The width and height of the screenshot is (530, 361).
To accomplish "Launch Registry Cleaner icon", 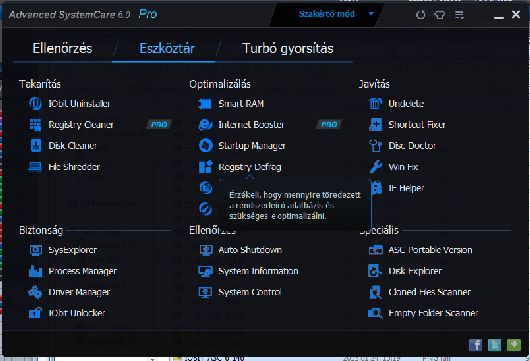I will (35, 125).
